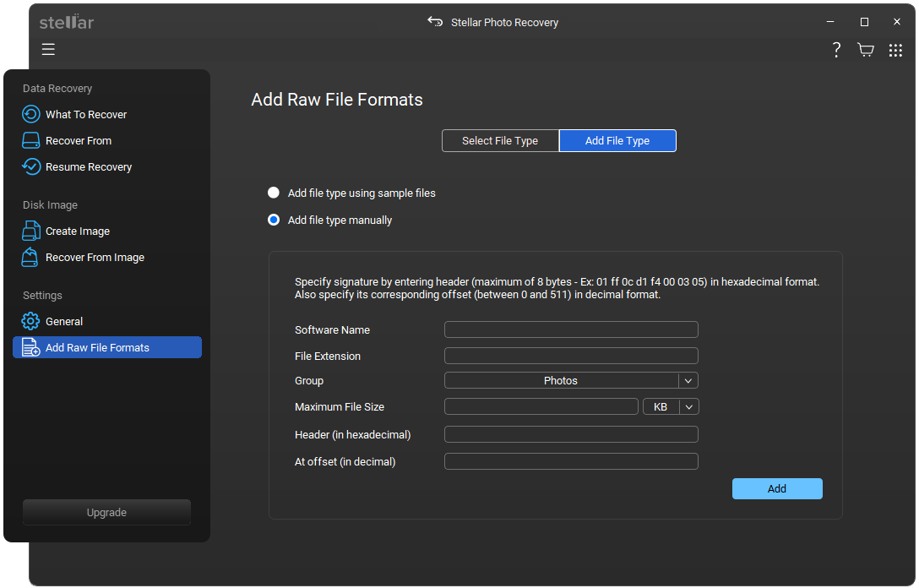Click the Add button
This screenshot has height=588, width=919.
[777, 488]
